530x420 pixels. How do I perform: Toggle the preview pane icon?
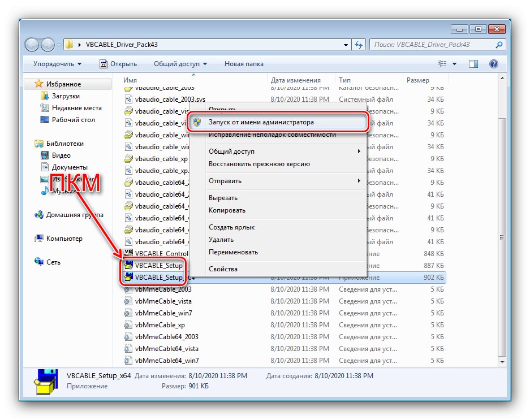[x=473, y=64]
